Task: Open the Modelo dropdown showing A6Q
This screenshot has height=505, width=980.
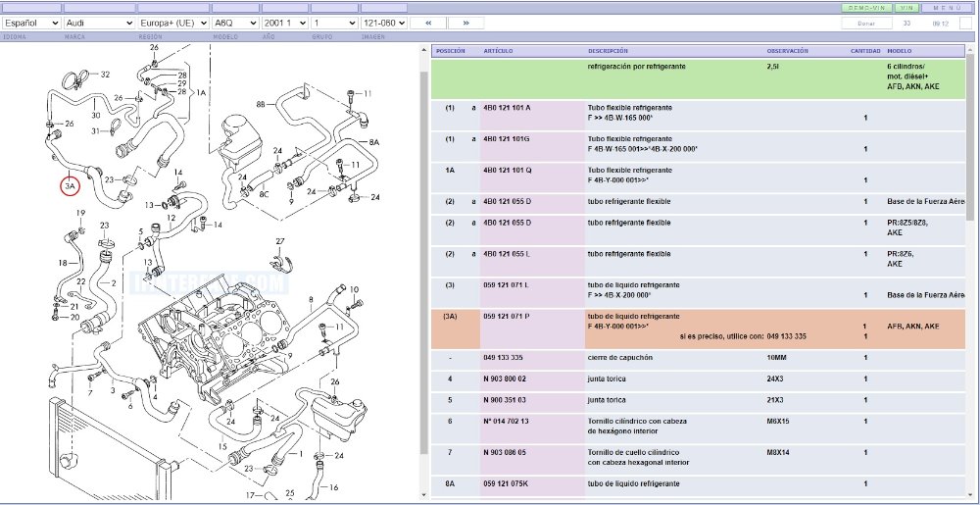Action: (x=235, y=23)
